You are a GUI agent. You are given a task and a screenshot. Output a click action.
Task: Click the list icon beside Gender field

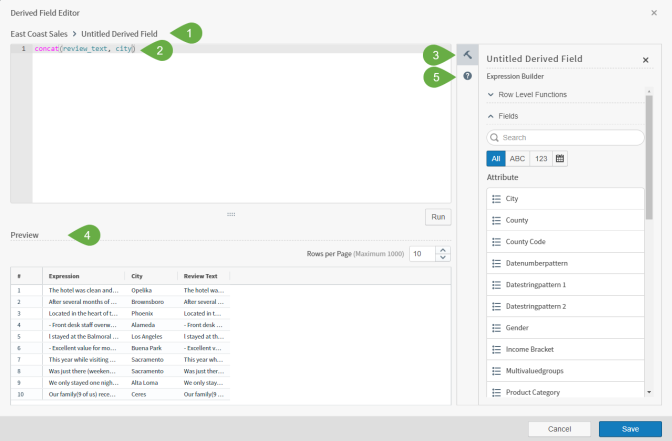[496, 328]
